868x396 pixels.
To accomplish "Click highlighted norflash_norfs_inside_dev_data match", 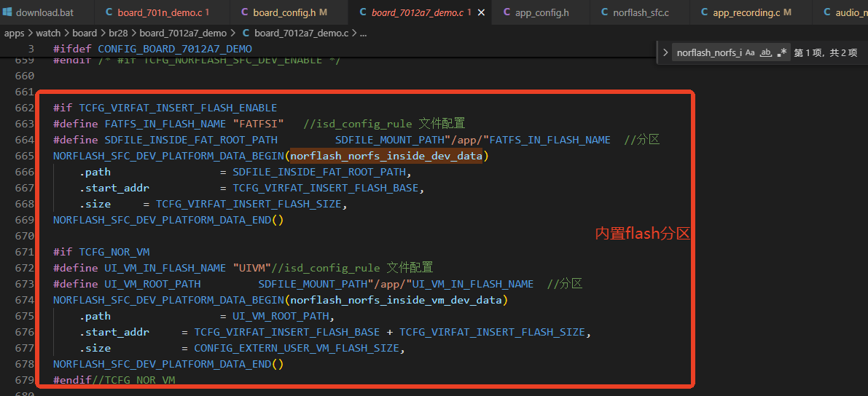I will tap(387, 156).
